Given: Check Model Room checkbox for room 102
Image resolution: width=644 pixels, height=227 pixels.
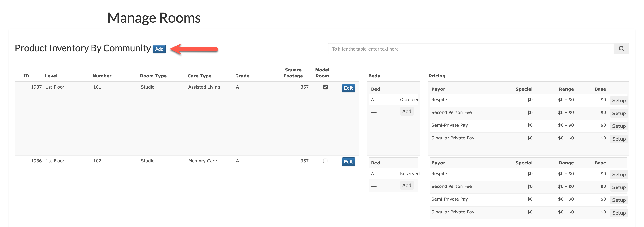Looking at the screenshot, I should coord(325,161).
